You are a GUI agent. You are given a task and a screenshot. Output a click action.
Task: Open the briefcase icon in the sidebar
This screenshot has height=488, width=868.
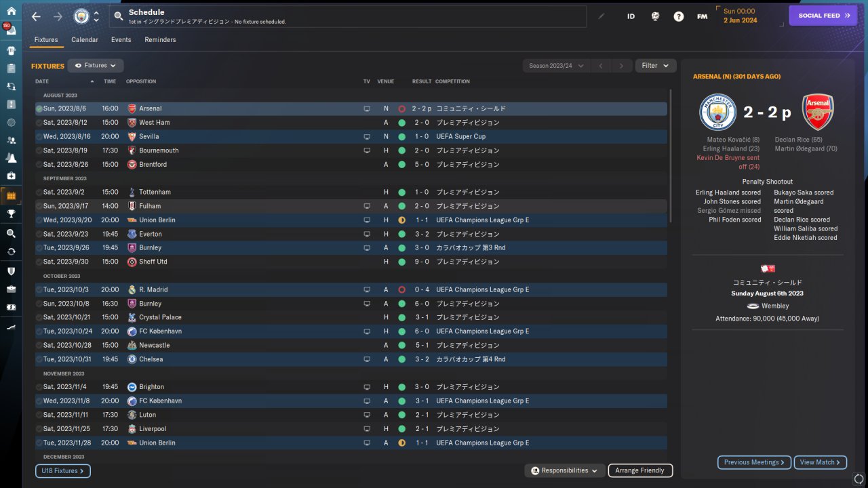pyautogui.click(x=11, y=289)
